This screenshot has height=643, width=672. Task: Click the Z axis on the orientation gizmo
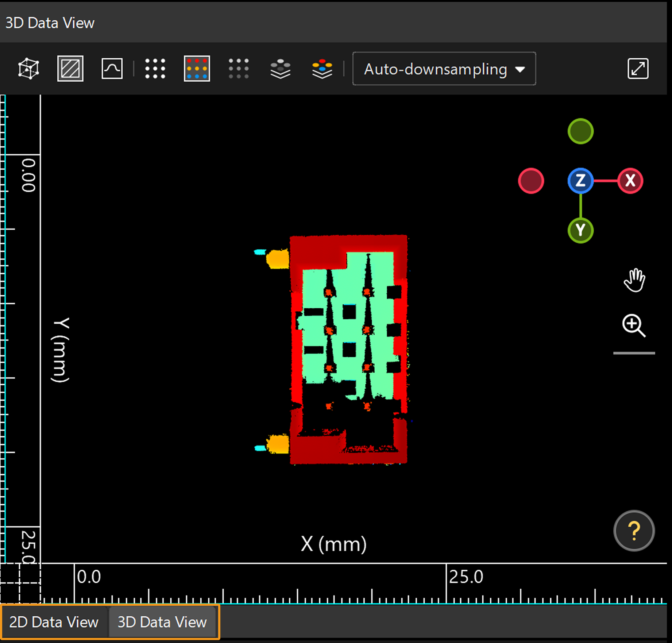pyautogui.click(x=580, y=181)
